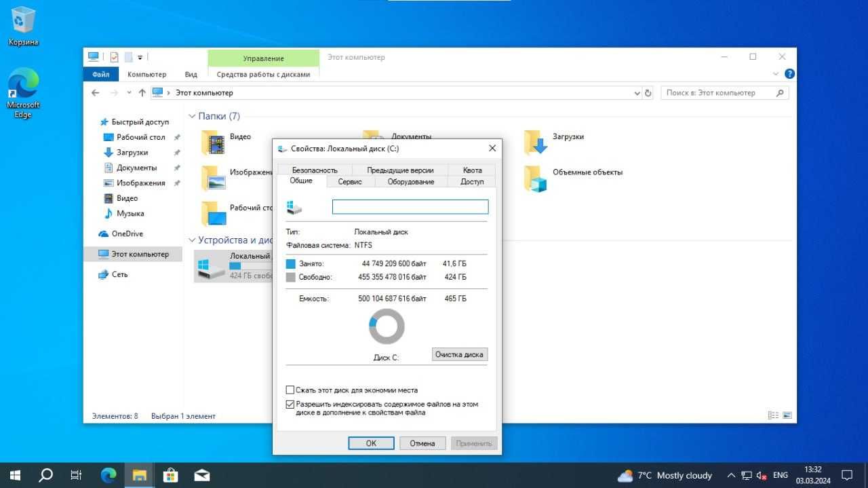The width and height of the screenshot is (868, 488).
Task: Launch Mail app from taskbar
Action: pos(201,475)
